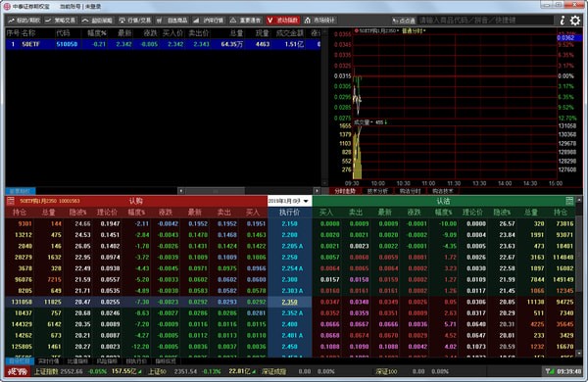This screenshot has height=382, width=588.
Task: Open the strategy trading toolbar item
Action: coord(61,21)
